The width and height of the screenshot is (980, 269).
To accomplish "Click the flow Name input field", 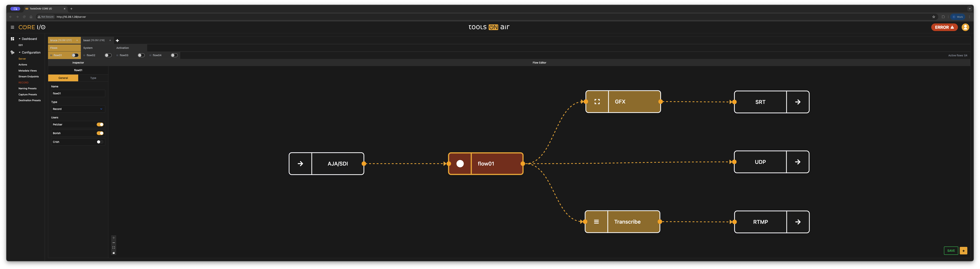I will 78,93.
